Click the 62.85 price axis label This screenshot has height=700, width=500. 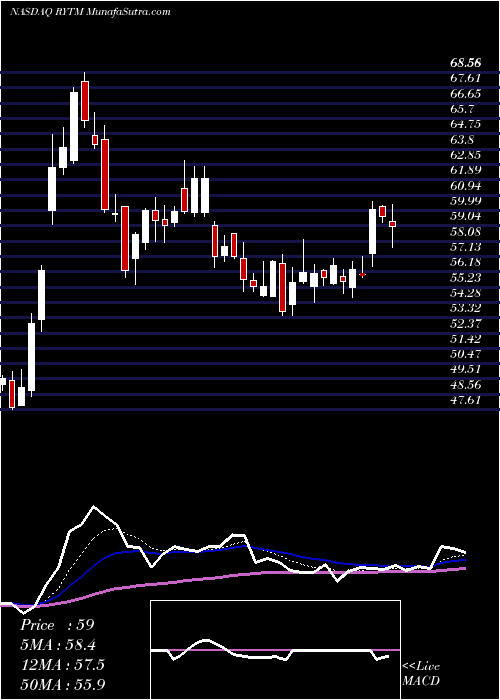point(466,155)
